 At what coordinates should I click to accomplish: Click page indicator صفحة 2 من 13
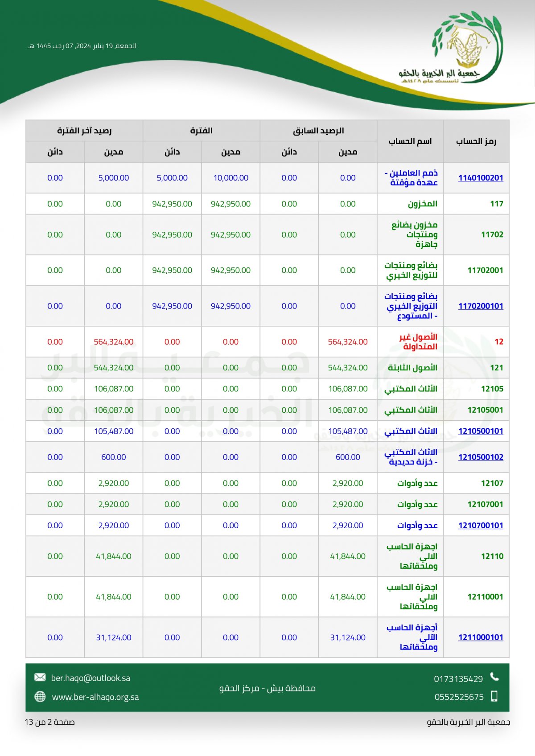pyautogui.click(x=49, y=722)
